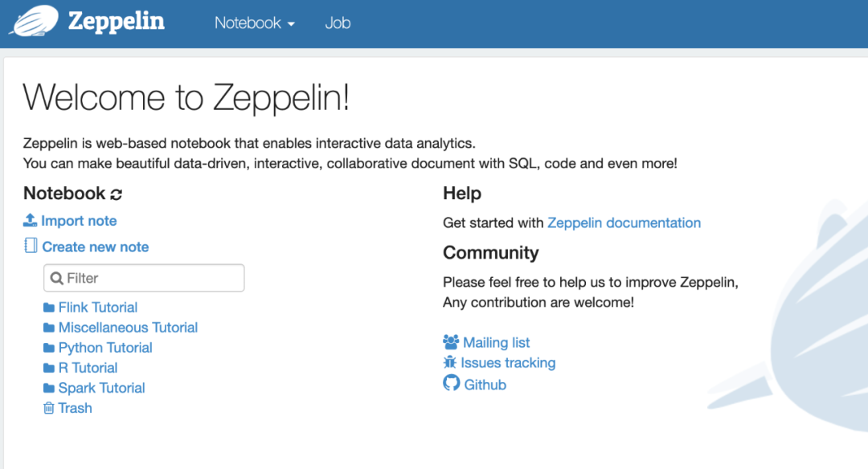This screenshot has height=469, width=868.
Task: Open the Zeppelin documentation link
Action: (624, 222)
